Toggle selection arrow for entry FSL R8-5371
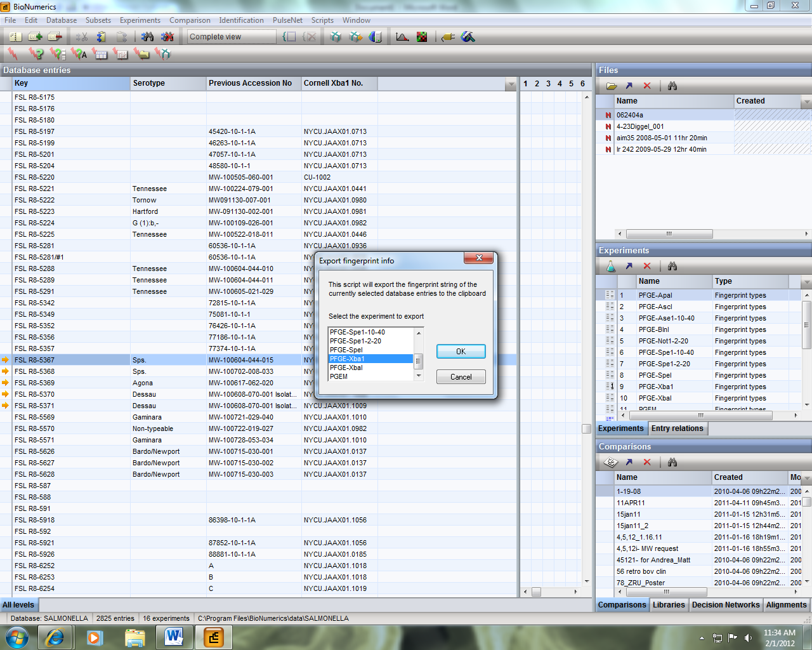 6,406
